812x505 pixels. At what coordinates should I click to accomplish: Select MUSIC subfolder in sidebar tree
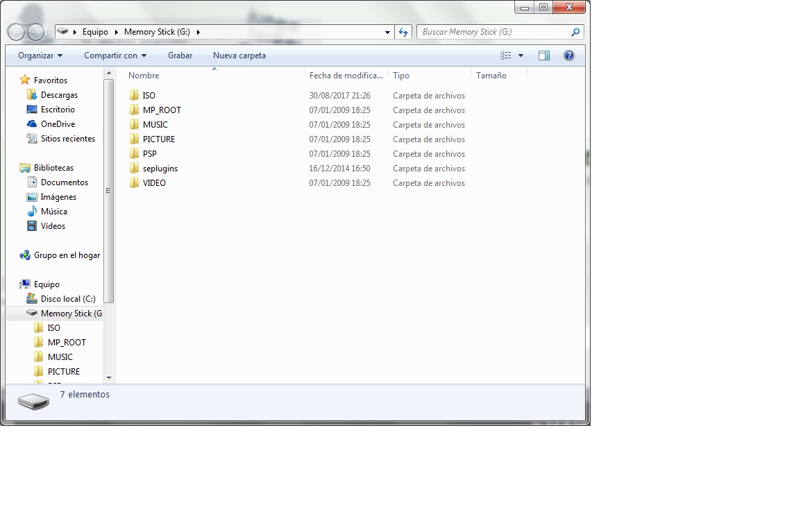(x=60, y=357)
